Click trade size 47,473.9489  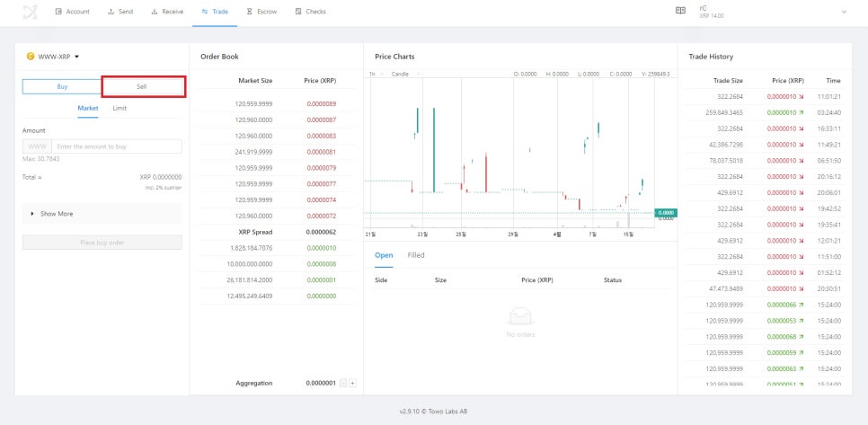coord(726,288)
